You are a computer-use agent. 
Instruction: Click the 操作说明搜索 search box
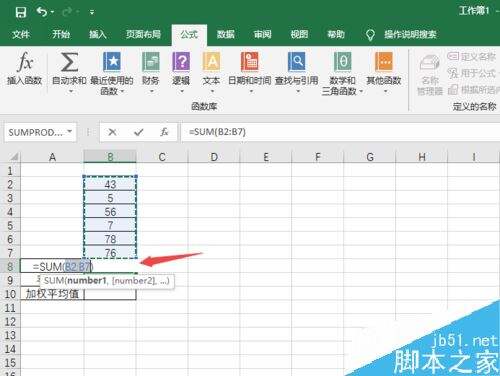point(410,34)
